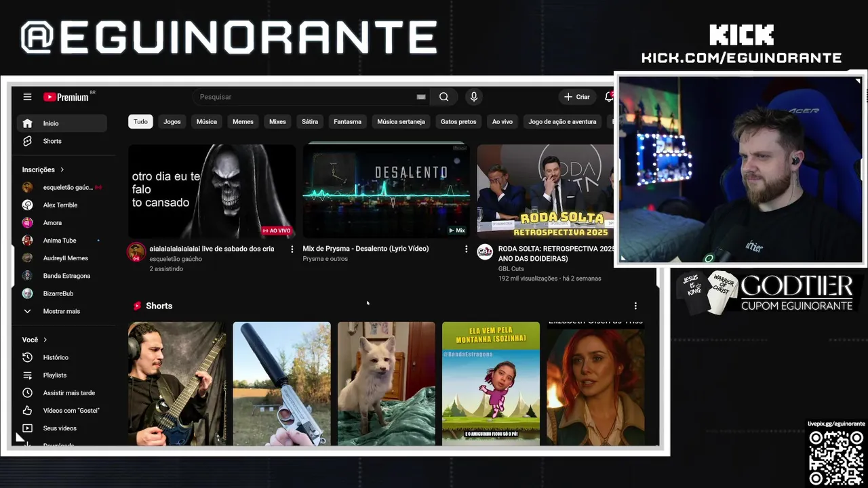Expand the Inscrições section arrow
This screenshot has width=868, height=488.
click(62, 169)
